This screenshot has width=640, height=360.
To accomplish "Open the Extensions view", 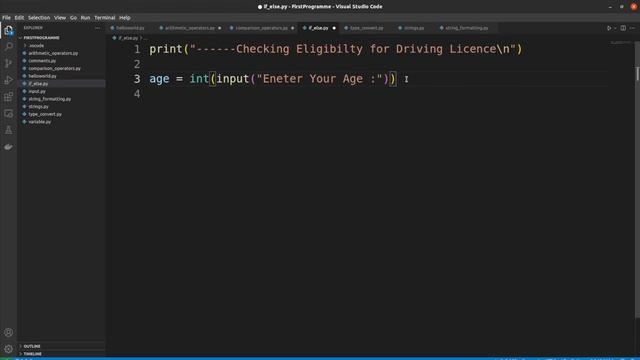I will (8, 97).
